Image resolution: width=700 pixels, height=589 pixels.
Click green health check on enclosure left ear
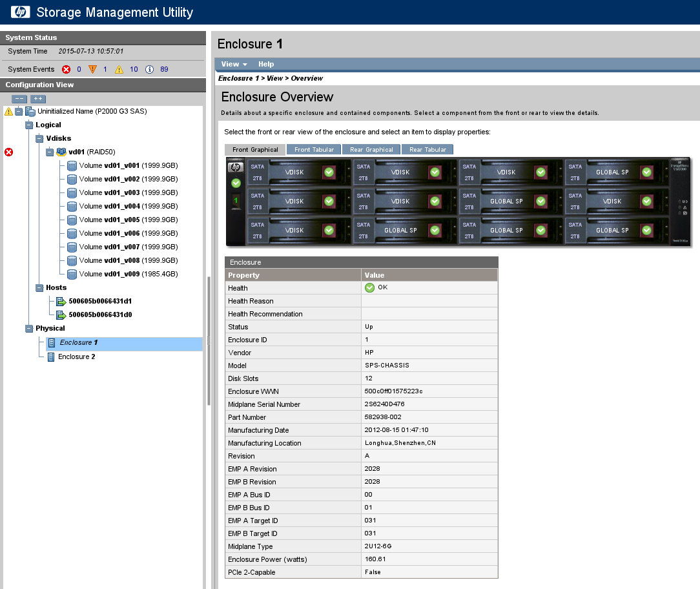tap(236, 183)
